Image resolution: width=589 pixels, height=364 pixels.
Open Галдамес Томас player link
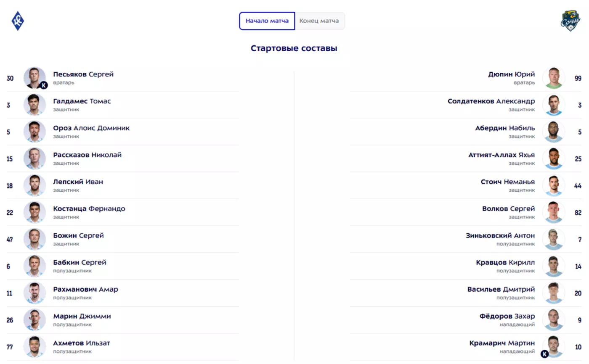point(82,101)
